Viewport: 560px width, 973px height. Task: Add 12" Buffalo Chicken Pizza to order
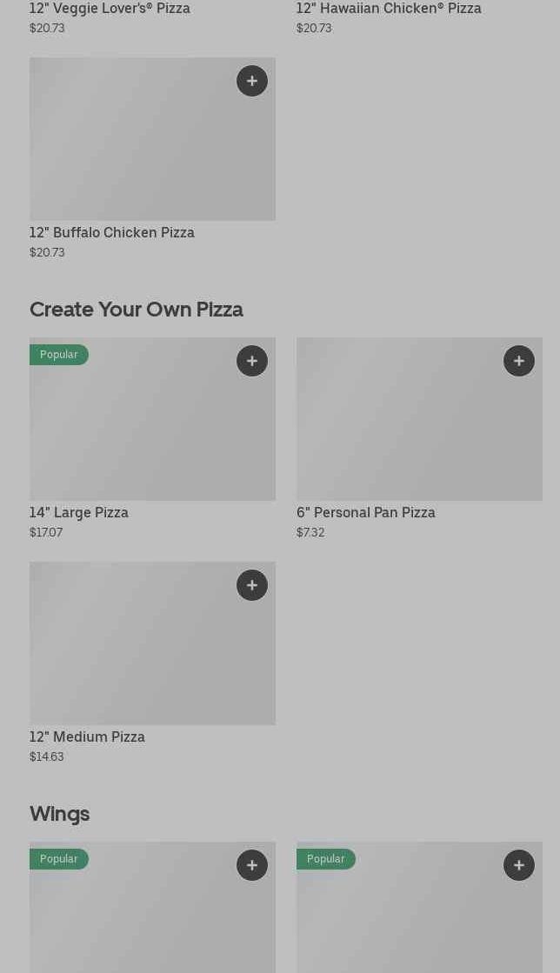(252, 81)
